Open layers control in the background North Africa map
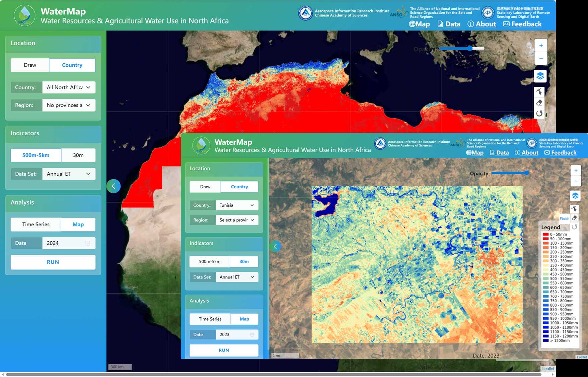This screenshot has width=588, height=377. (540, 76)
